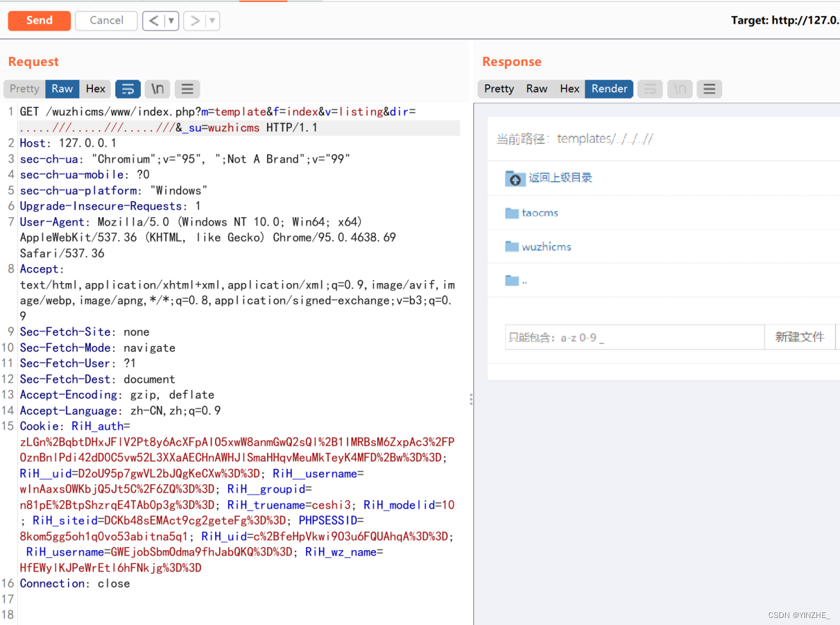The height and width of the screenshot is (625, 840).
Task: Click the PHPSESSID cookie name
Action: pyautogui.click(x=328, y=521)
